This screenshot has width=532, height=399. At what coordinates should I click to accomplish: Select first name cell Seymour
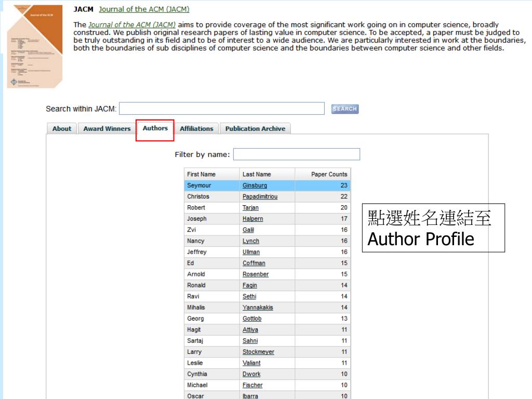[x=212, y=185]
